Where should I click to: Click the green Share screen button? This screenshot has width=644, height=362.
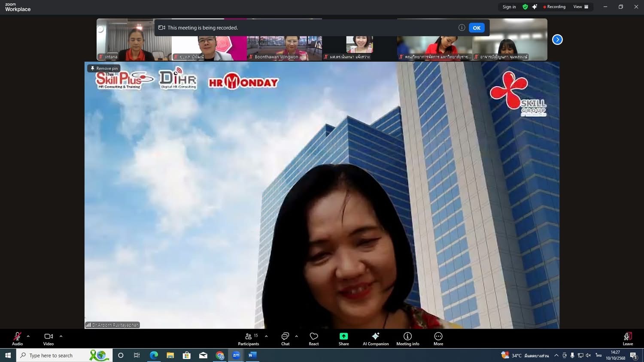click(x=343, y=338)
